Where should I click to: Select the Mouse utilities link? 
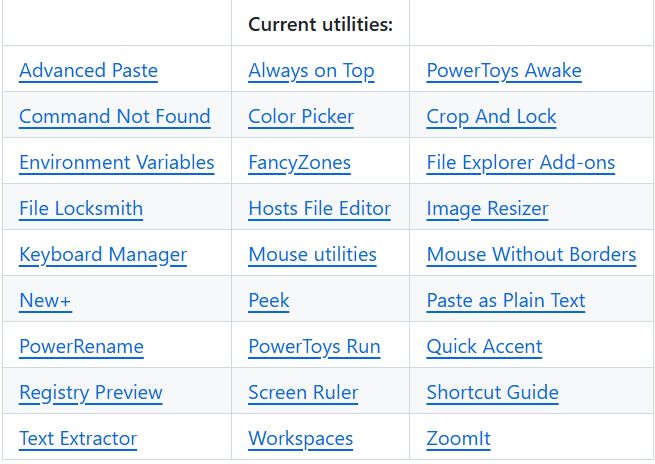[x=312, y=255]
